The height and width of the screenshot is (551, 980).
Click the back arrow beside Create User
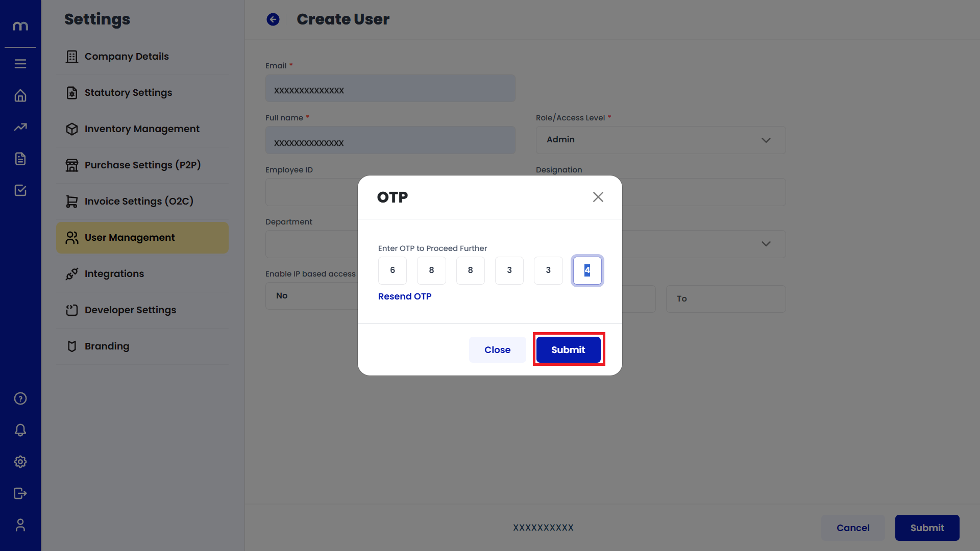(273, 19)
